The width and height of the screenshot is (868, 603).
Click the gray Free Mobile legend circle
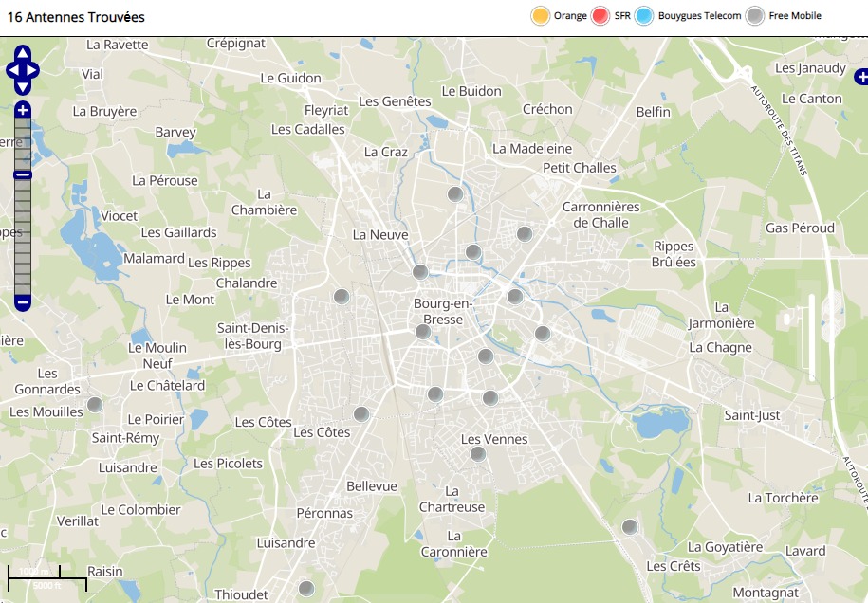click(x=755, y=16)
